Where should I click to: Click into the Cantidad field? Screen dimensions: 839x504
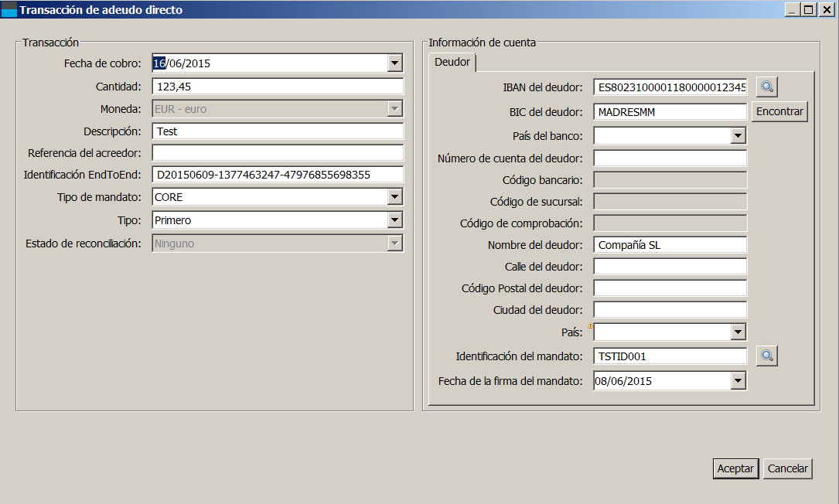(x=278, y=87)
